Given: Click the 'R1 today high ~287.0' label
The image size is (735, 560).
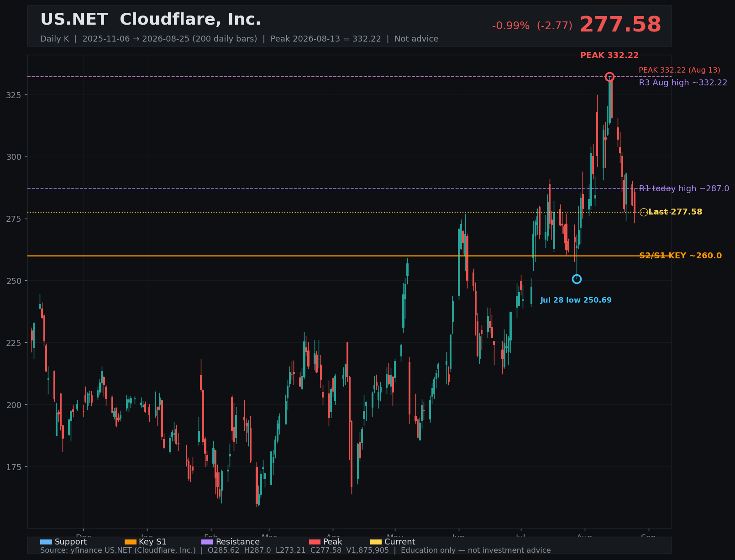Looking at the screenshot, I should (x=684, y=188).
